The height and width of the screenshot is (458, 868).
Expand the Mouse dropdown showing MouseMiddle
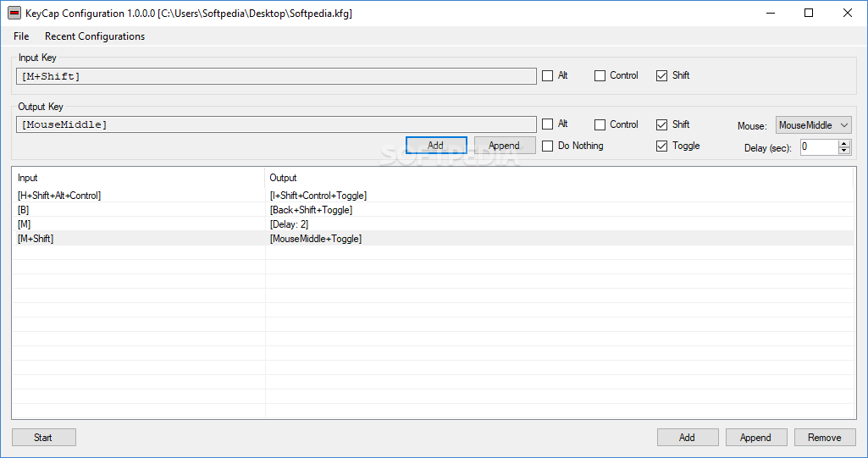click(x=813, y=125)
